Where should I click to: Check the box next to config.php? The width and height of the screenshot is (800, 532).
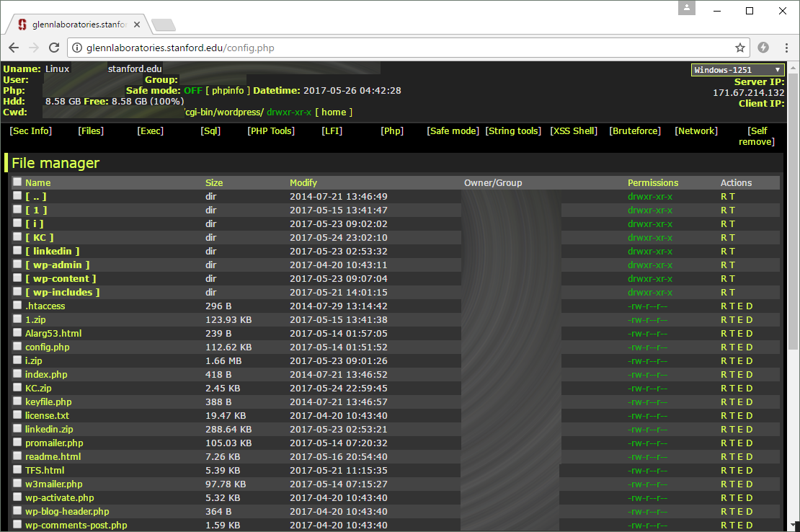(x=17, y=346)
